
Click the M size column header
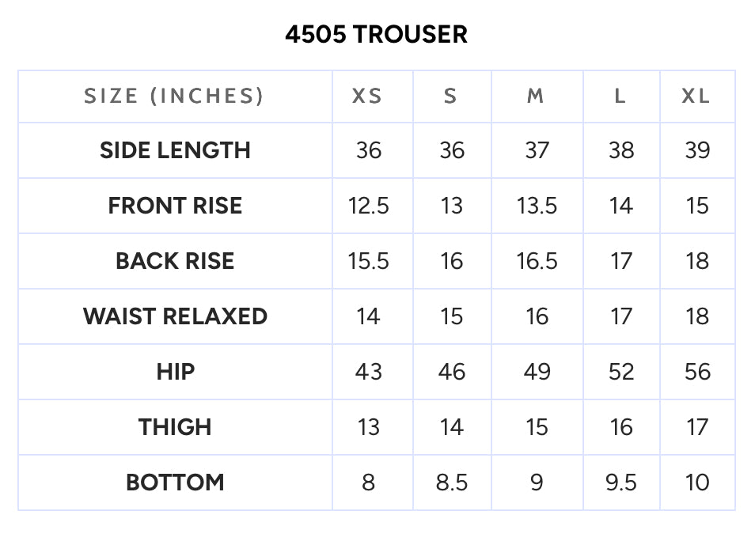click(x=536, y=96)
